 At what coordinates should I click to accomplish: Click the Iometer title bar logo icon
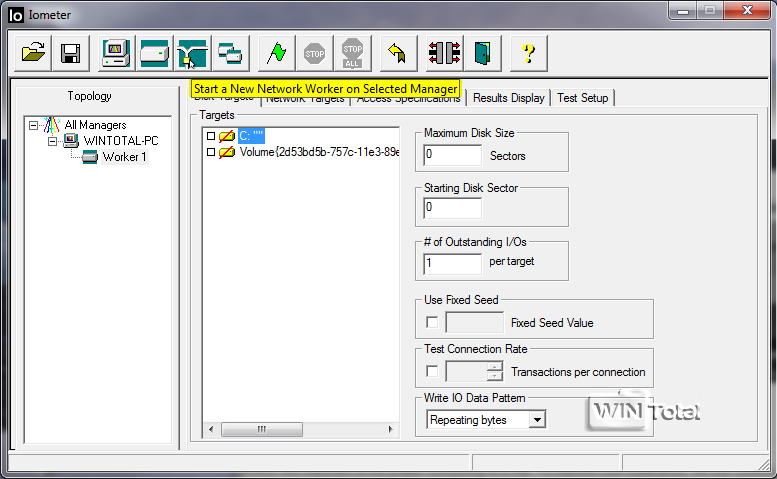tap(15, 15)
